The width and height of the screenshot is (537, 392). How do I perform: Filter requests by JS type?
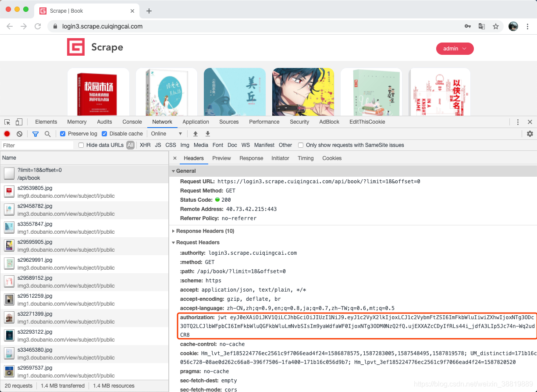pyautogui.click(x=158, y=145)
